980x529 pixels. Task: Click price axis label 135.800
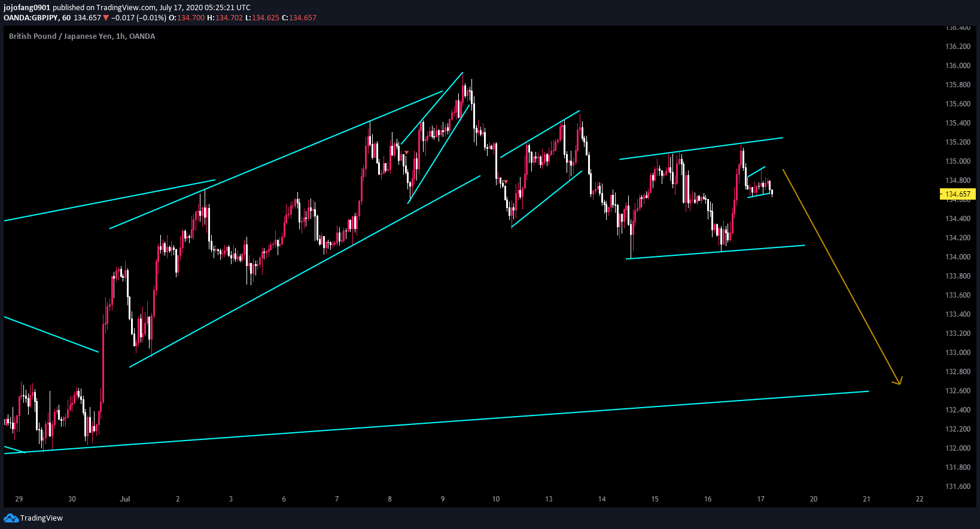click(x=958, y=85)
